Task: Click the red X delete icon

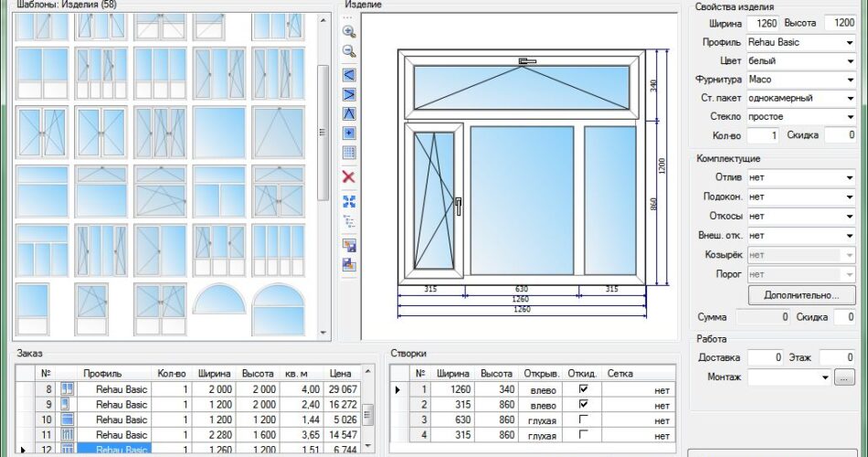Action: point(348,176)
